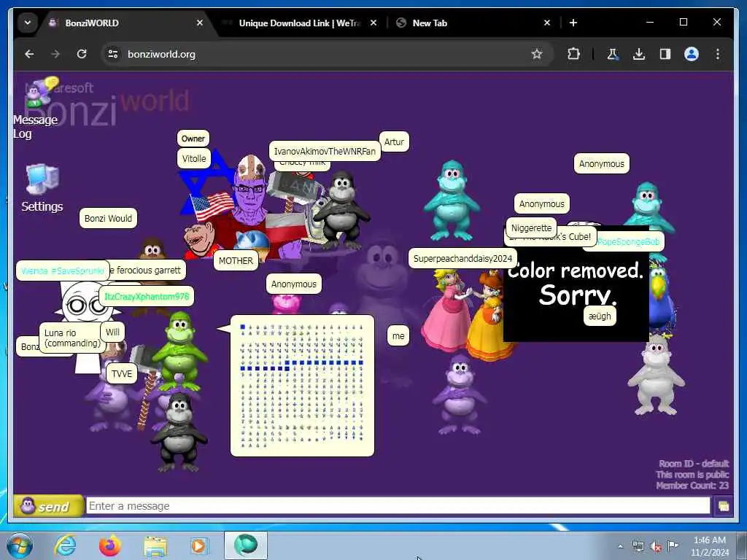Click the me name tag
This screenshot has width=747, height=560.
(x=398, y=335)
